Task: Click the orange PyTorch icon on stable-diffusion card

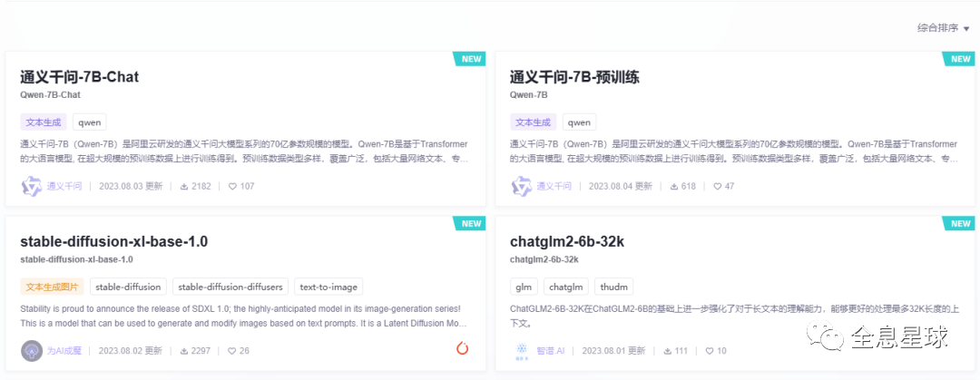Action: click(x=463, y=349)
